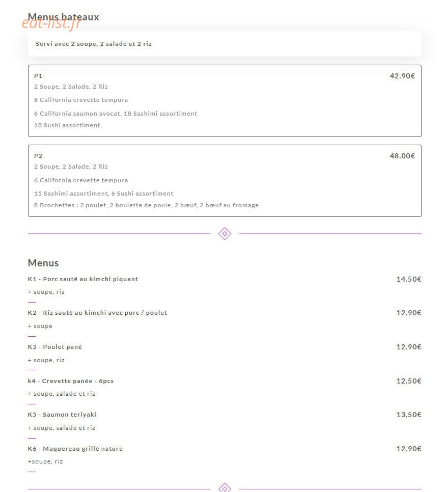The width and height of the screenshot is (448, 492).
Task: Select K2 - Riz sauté au kimchi item
Action: click(97, 313)
